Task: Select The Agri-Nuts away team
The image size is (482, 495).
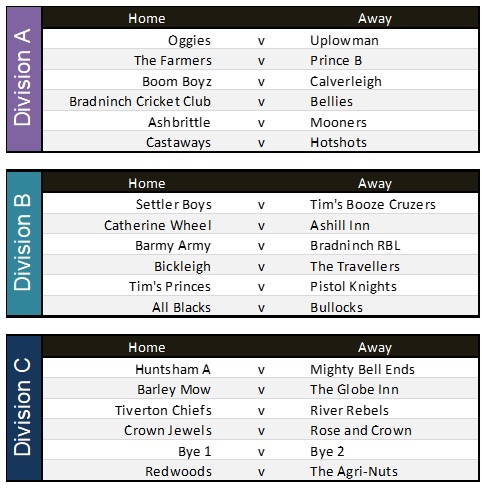Action: coord(354,472)
